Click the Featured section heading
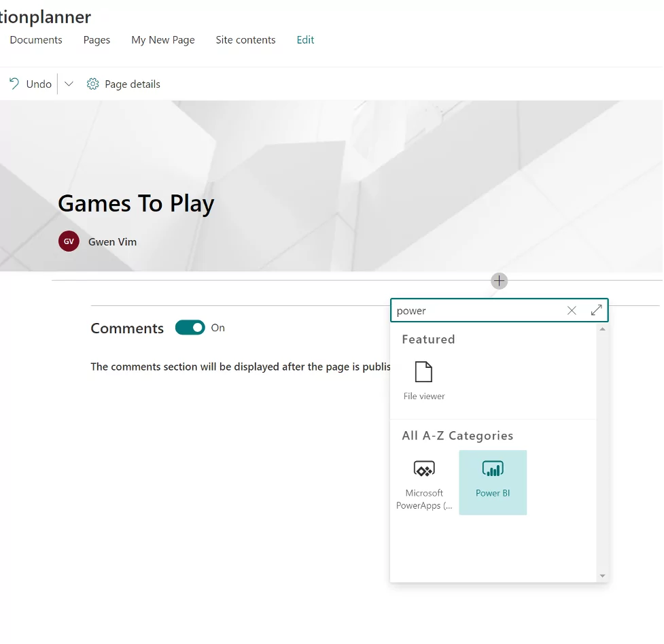 tap(429, 339)
